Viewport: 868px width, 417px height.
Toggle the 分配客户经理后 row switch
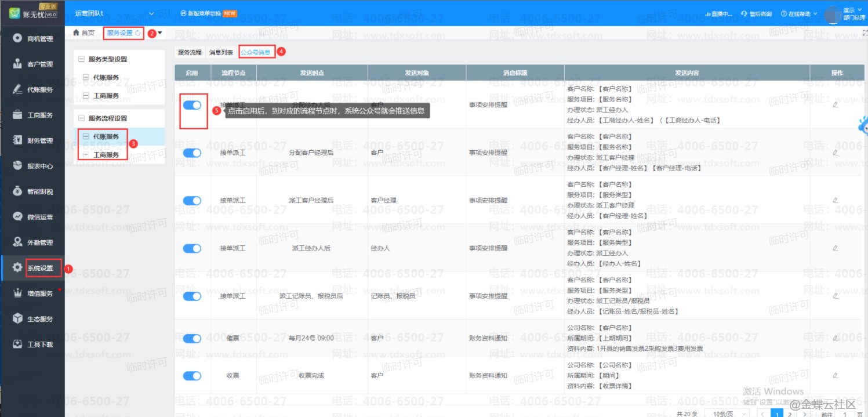(192, 153)
